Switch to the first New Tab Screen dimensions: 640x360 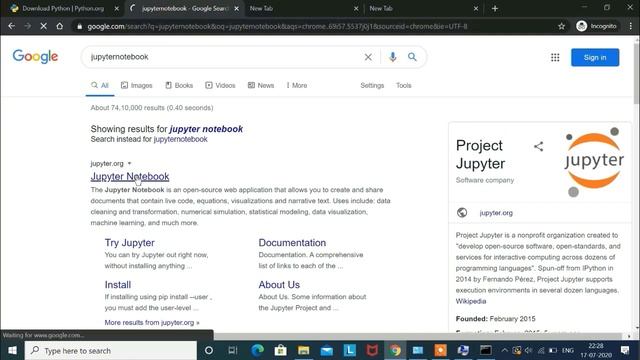point(302,8)
